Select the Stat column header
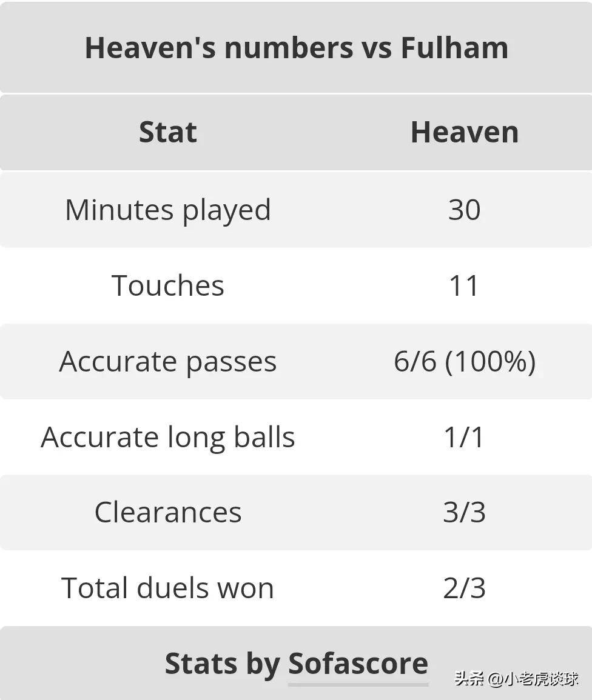Viewport: 592px width, 700px height. (x=168, y=132)
